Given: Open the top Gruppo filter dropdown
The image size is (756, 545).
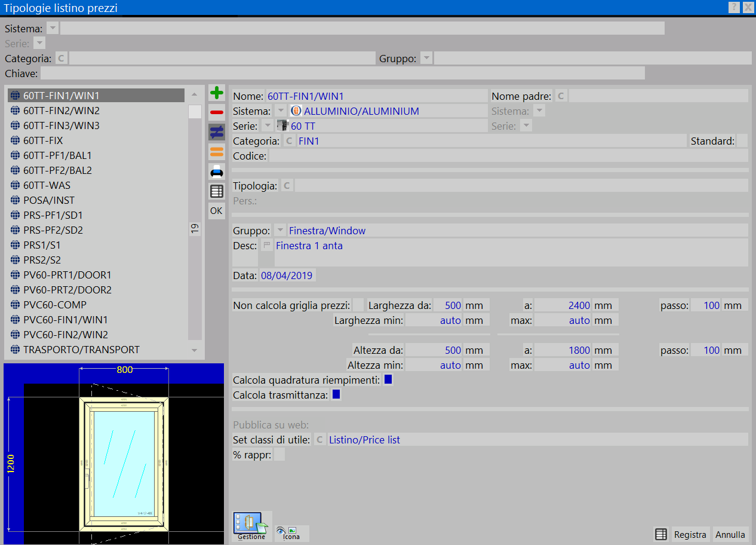Looking at the screenshot, I should 426,58.
